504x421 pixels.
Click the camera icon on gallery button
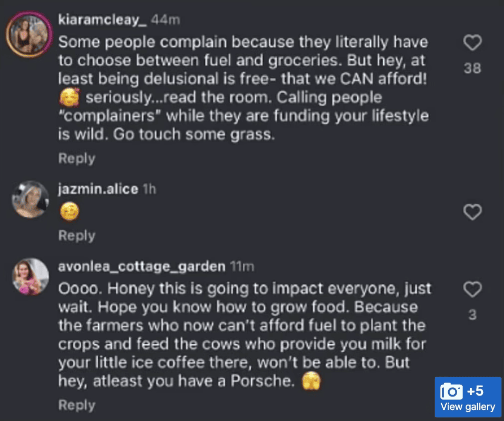pyautogui.click(x=452, y=391)
